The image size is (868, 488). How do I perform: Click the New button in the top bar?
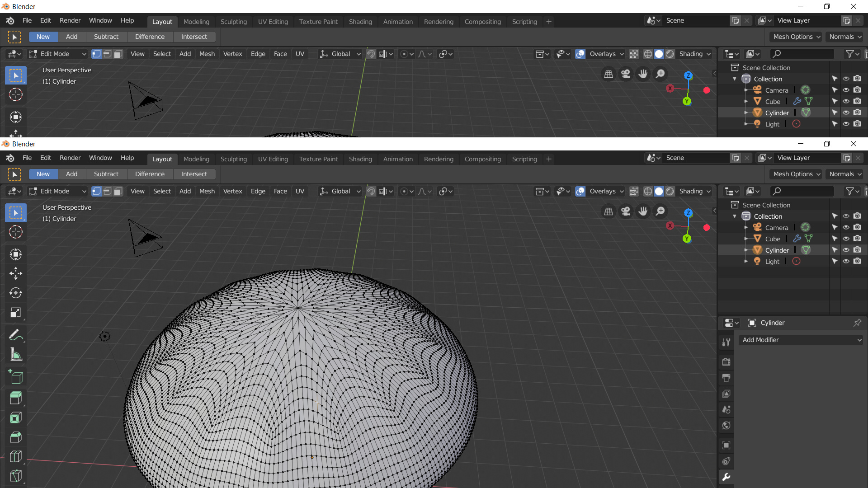(x=42, y=174)
